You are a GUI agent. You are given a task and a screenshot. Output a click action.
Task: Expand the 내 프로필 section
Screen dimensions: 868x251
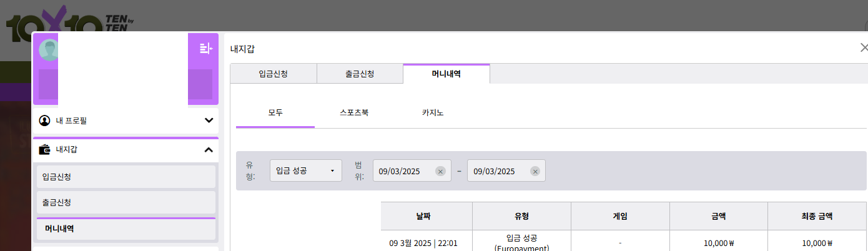point(209,121)
